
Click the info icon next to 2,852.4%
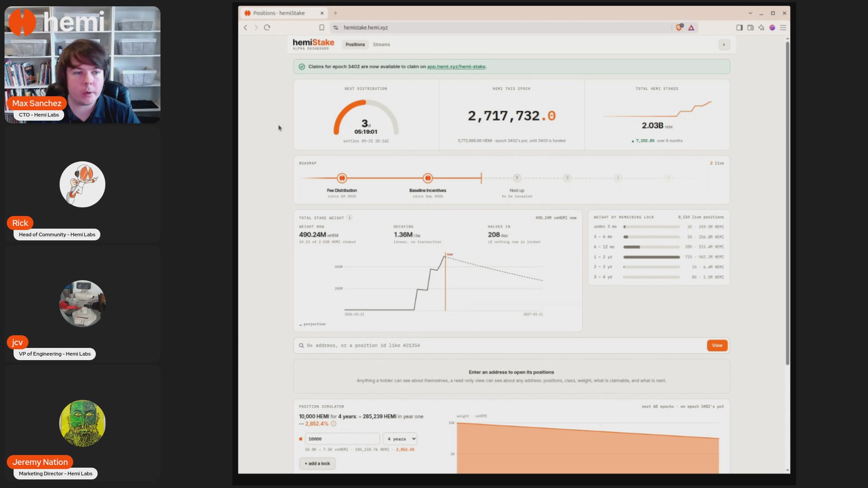(x=334, y=424)
